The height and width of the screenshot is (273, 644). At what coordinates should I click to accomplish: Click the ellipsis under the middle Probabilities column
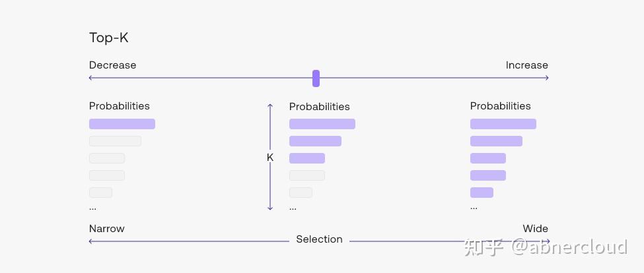[293, 208]
